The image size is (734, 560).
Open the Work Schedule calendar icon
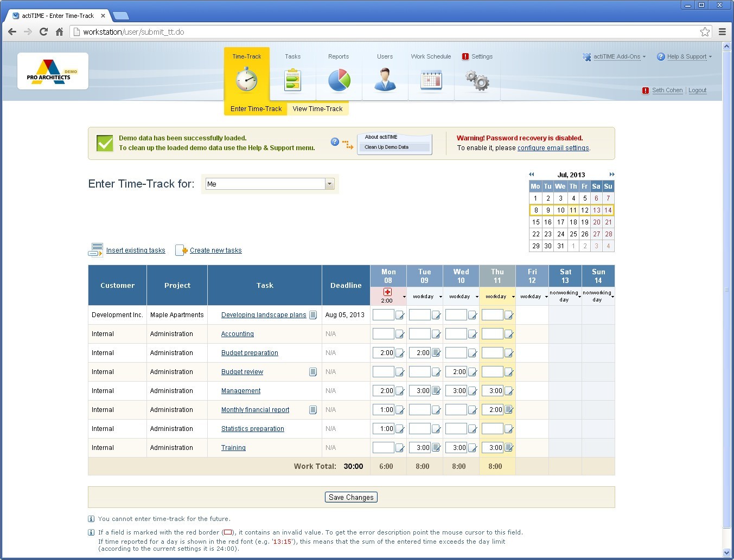(x=431, y=80)
